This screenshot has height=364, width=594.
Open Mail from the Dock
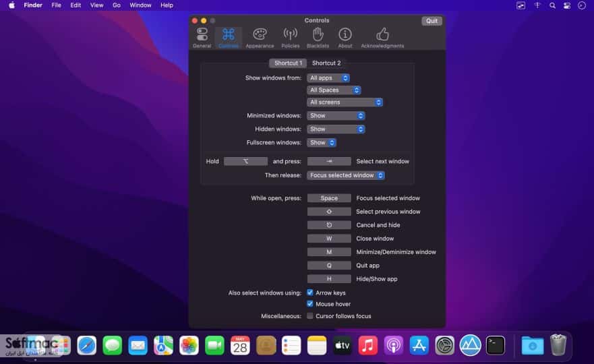(138, 345)
